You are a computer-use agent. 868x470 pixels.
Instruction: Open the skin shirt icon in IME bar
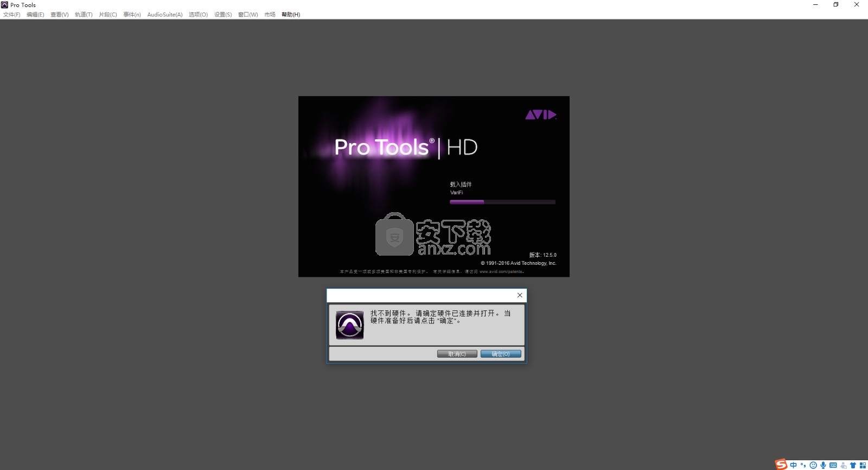point(853,465)
